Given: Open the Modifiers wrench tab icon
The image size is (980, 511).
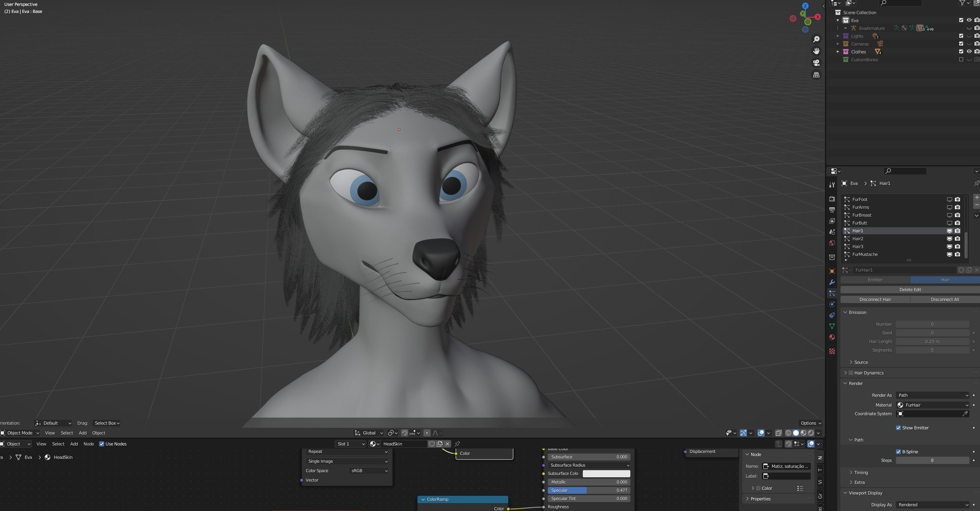Looking at the screenshot, I should click(x=832, y=282).
